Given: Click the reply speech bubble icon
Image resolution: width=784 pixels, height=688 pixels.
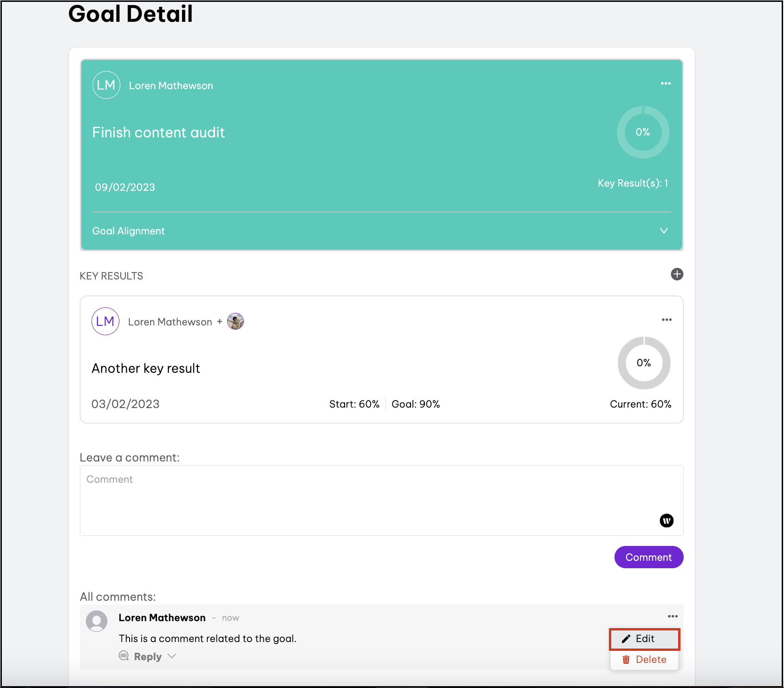Looking at the screenshot, I should [x=124, y=656].
